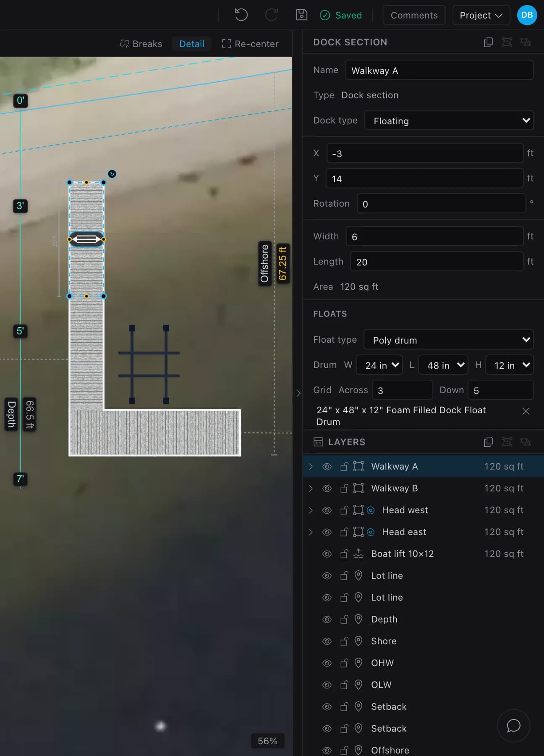Click the Re-center button

point(250,44)
